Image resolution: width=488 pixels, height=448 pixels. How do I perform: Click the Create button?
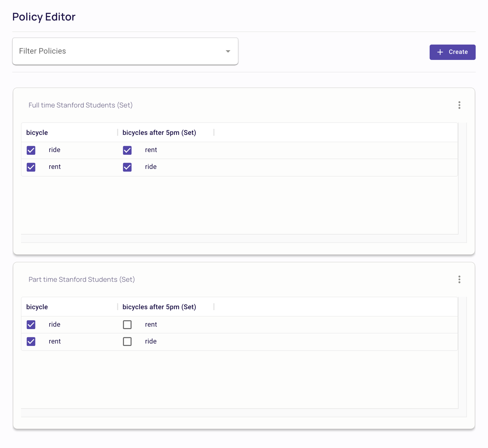coord(452,52)
